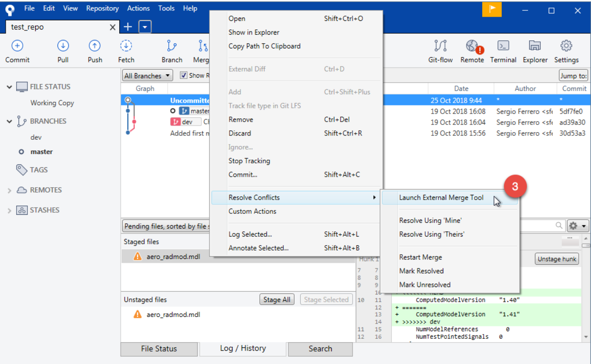Click the SourceTree logo icon
The width and height of the screenshot is (591, 364).
point(10,9)
